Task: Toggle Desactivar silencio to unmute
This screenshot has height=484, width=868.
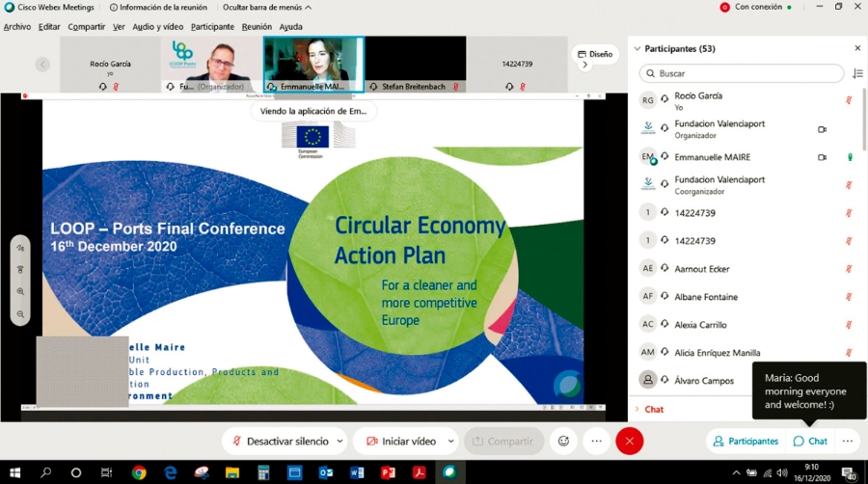Action: pos(280,441)
